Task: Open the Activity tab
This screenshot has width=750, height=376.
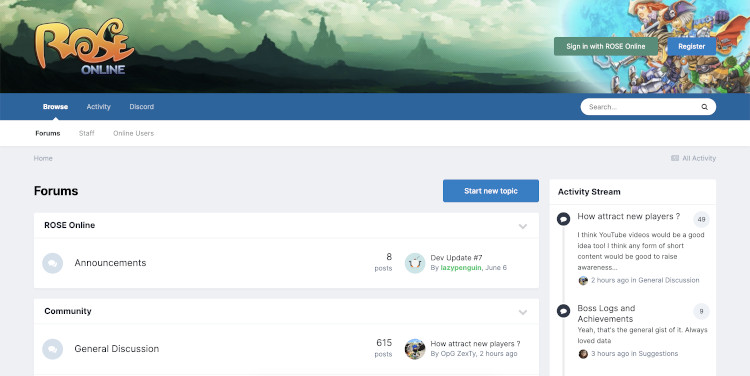Action: (x=99, y=107)
